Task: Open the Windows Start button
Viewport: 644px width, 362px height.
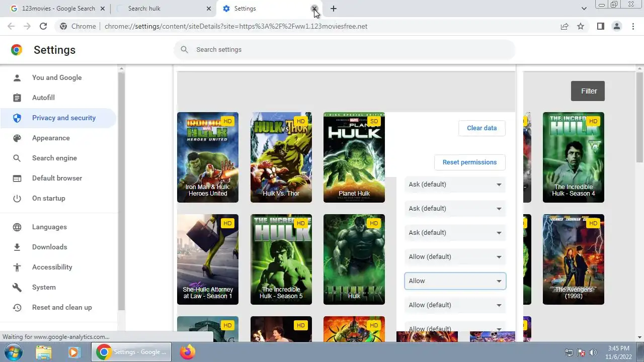Action: pyautogui.click(x=14, y=352)
